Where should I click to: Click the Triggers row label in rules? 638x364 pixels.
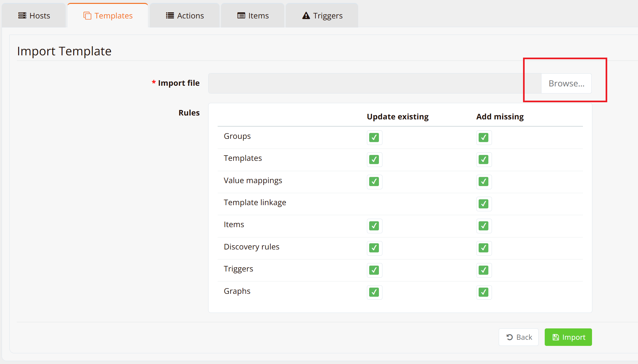coord(238,269)
